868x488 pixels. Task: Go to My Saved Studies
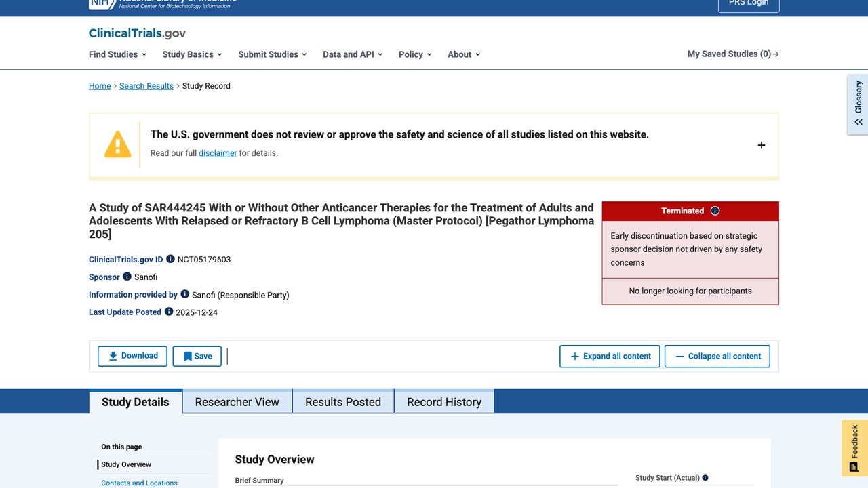pyautogui.click(x=733, y=54)
